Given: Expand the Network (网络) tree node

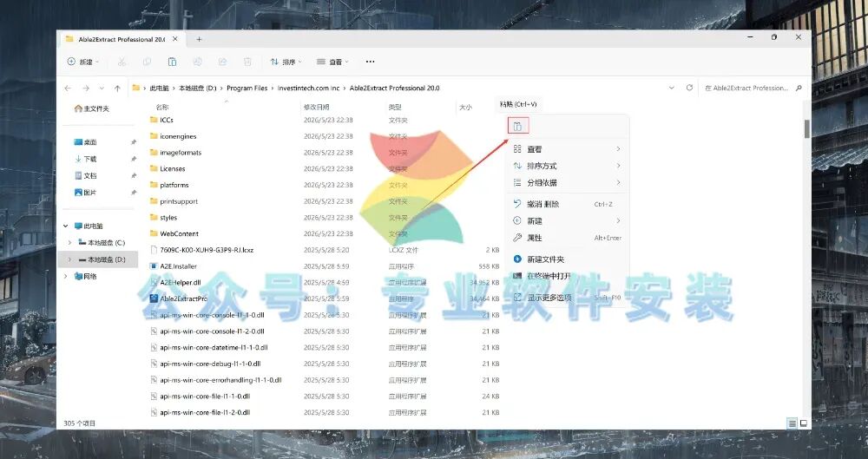Looking at the screenshot, I should coord(66,276).
